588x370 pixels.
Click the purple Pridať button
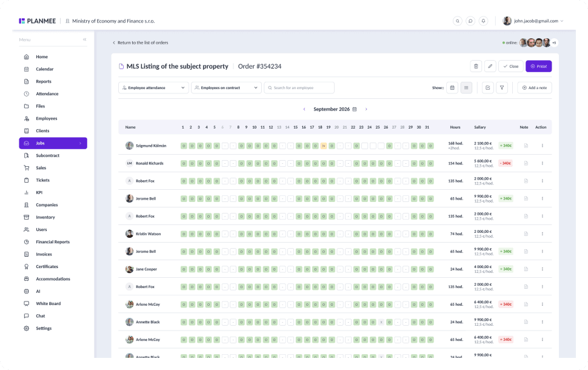pyautogui.click(x=538, y=67)
